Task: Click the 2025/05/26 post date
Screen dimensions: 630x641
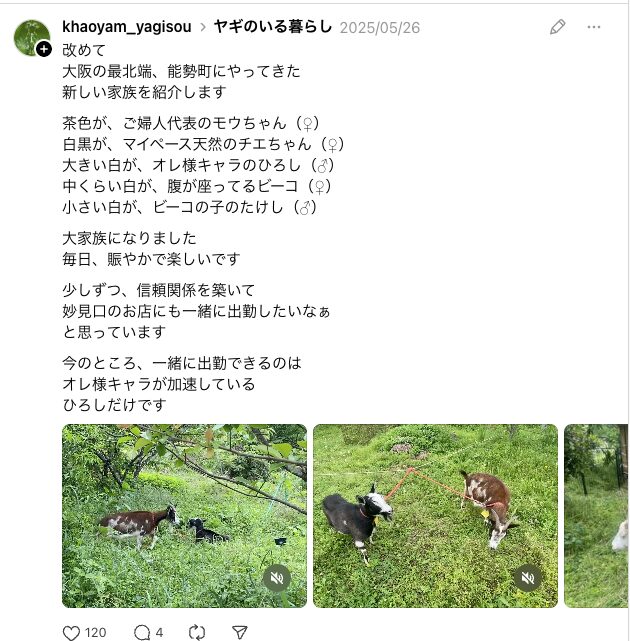Action: (x=380, y=27)
